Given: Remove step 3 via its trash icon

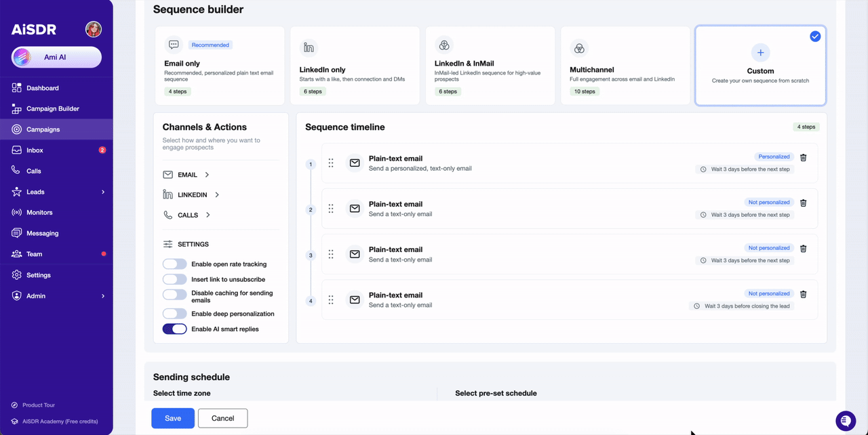Looking at the screenshot, I should coord(804,249).
